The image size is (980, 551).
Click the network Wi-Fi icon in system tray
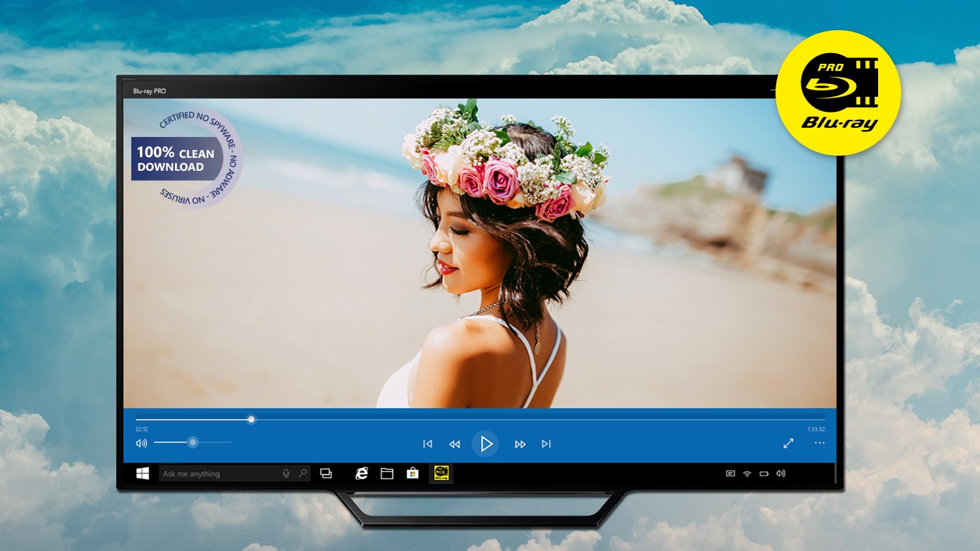(747, 474)
